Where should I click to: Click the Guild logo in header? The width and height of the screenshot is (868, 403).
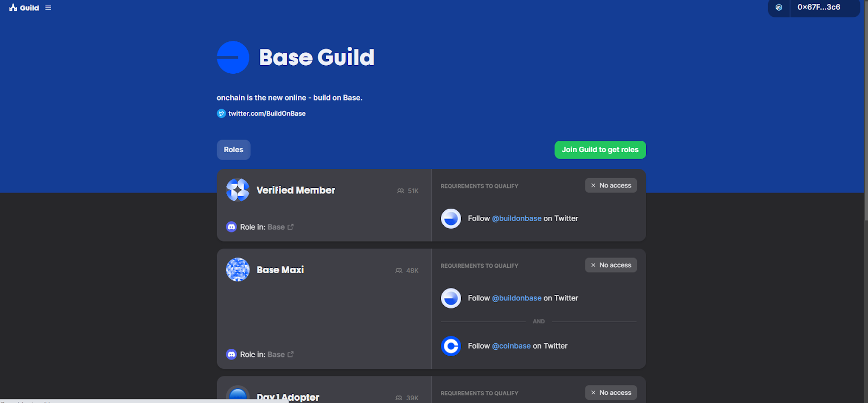tap(24, 8)
